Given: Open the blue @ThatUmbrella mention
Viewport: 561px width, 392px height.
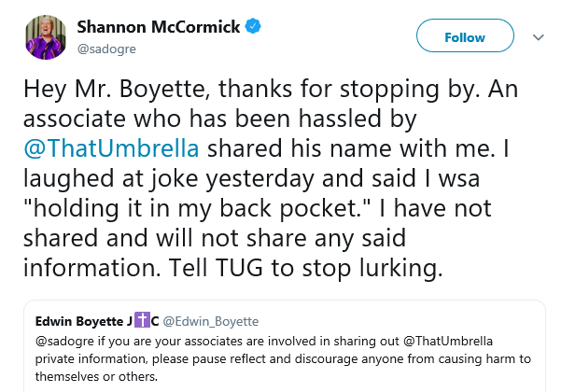Looking at the screenshot, I should pyautogui.click(x=111, y=148).
